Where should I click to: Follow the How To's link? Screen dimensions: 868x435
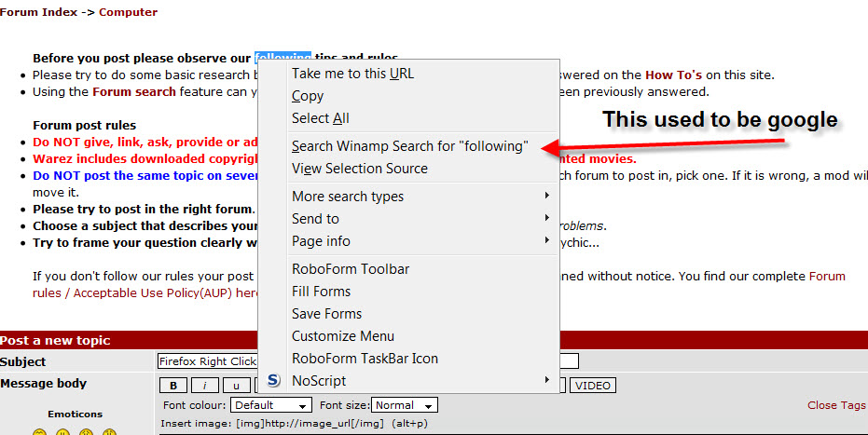674,75
